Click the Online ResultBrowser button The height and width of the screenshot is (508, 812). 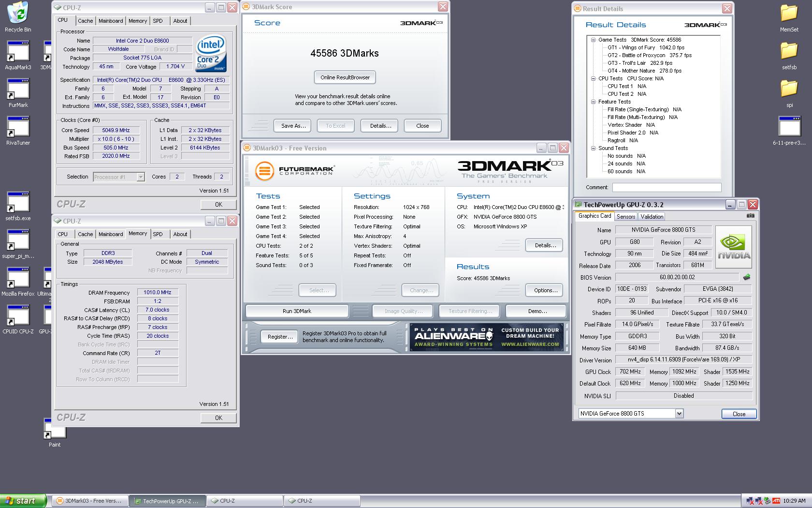[345, 77]
